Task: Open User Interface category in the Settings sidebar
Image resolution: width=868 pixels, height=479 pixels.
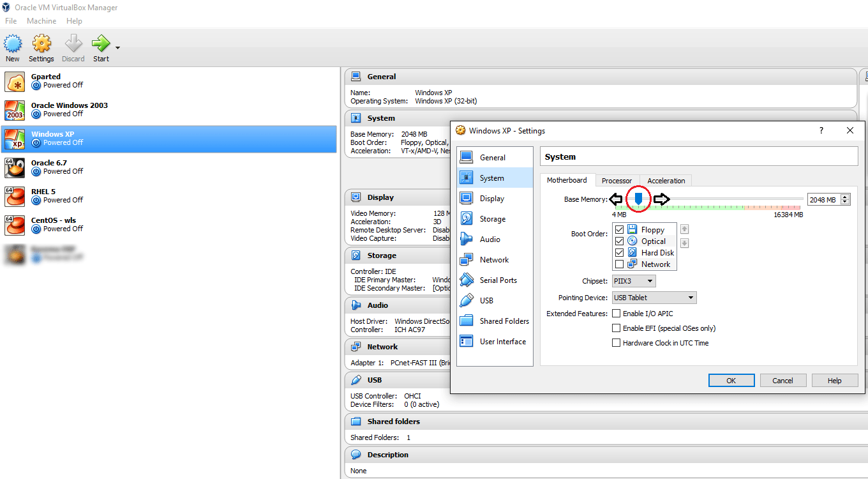Action: point(495,341)
